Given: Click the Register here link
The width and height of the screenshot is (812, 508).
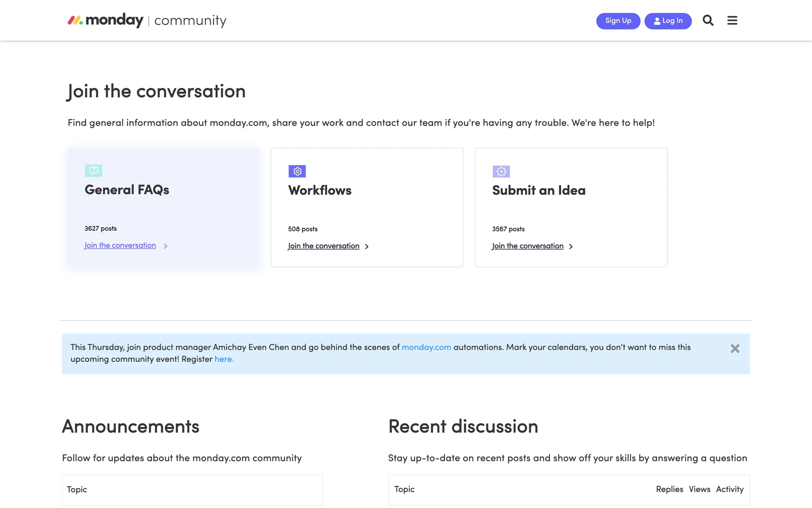Looking at the screenshot, I should point(224,359).
